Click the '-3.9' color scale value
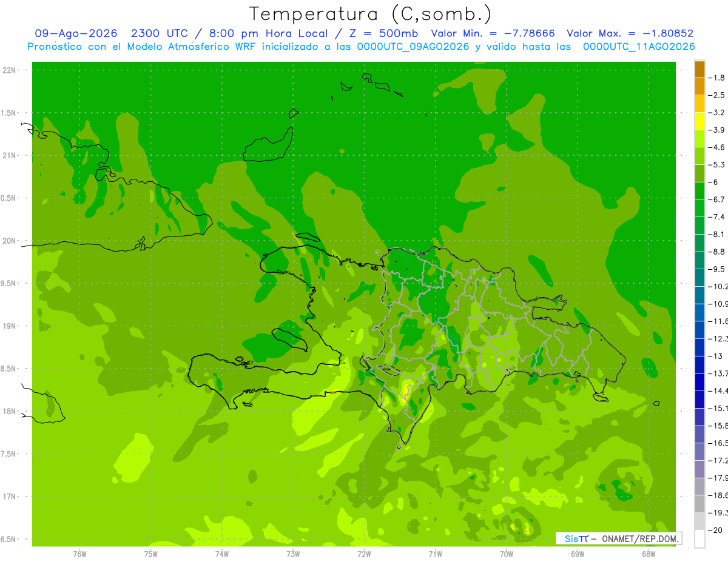This screenshot has height=562, width=728. 716,130
